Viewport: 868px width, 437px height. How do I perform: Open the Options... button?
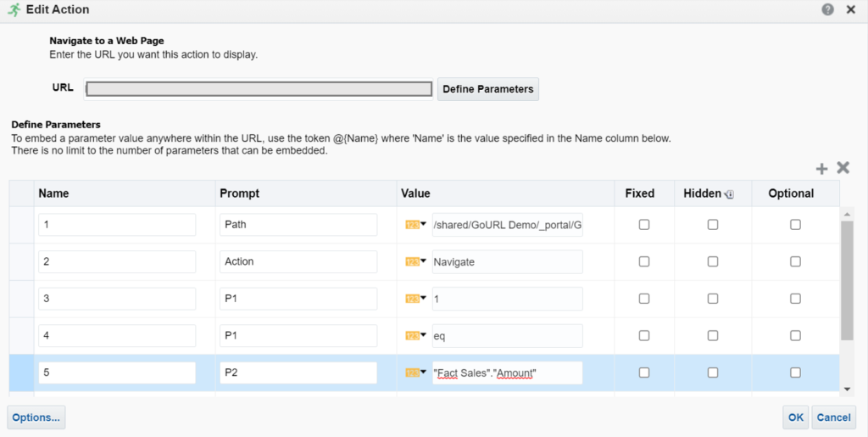[x=36, y=417]
